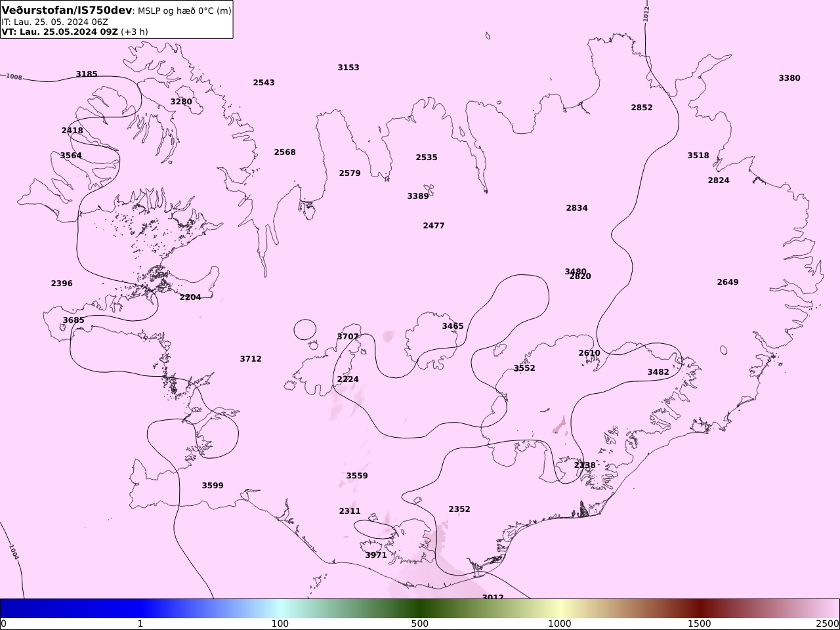The height and width of the screenshot is (630, 840).
Task: Select the 3685 map value
Action: pos(73,320)
